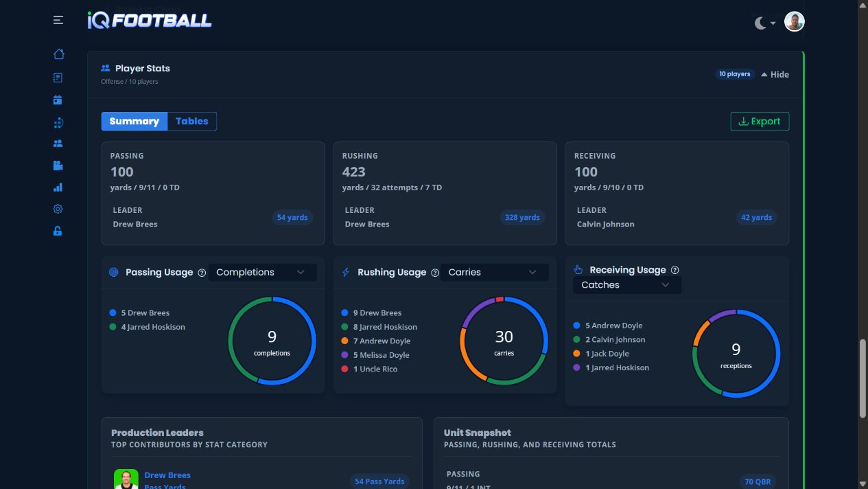Open the user profile avatar

pyautogui.click(x=794, y=21)
